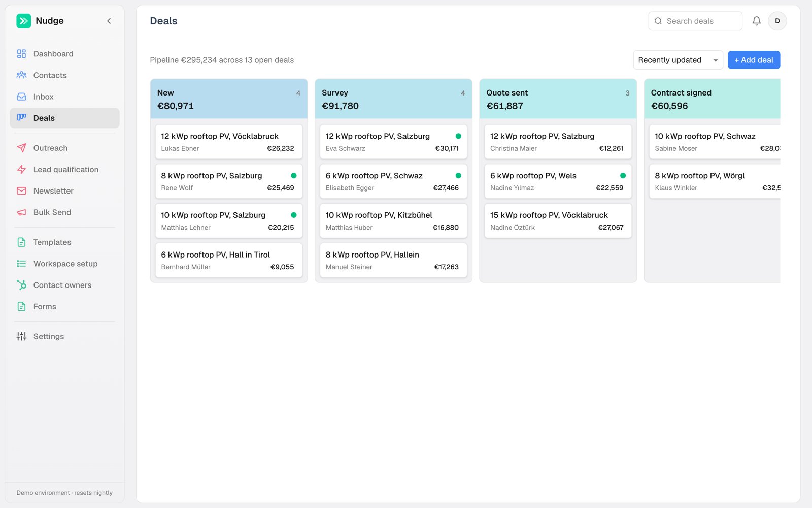This screenshot has width=812, height=508.
Task: Click green dot on Eva Schwarz deal
Action: (x=458, y=136)
